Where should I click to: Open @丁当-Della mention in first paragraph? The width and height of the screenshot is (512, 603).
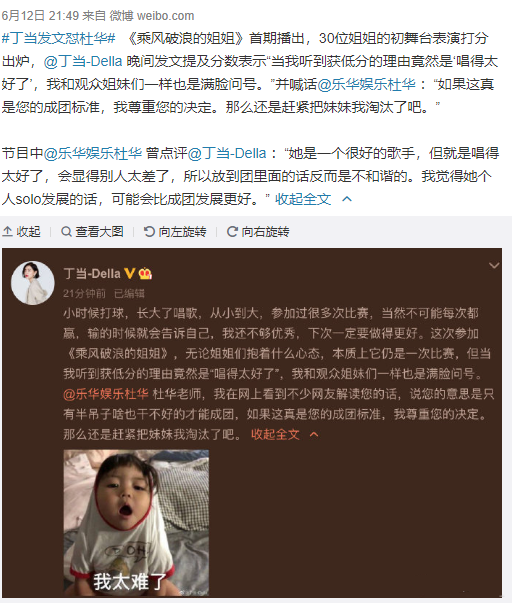83,62
